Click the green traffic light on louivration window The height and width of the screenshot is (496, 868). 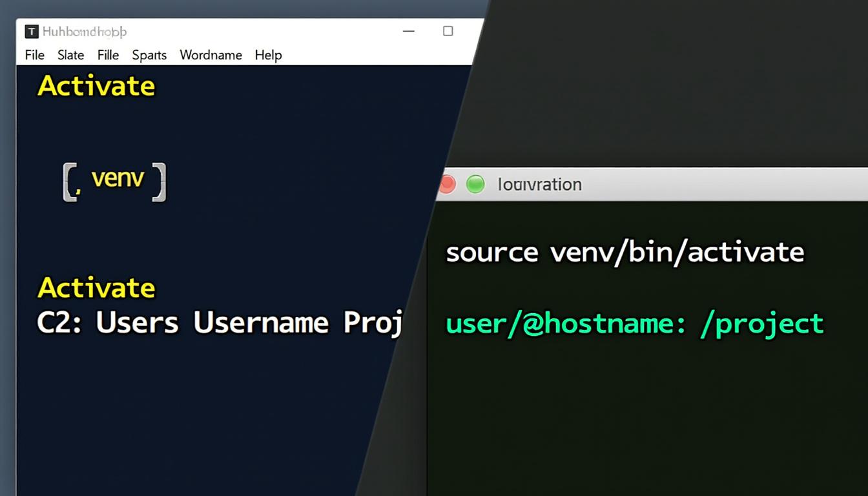coord(475,184)
